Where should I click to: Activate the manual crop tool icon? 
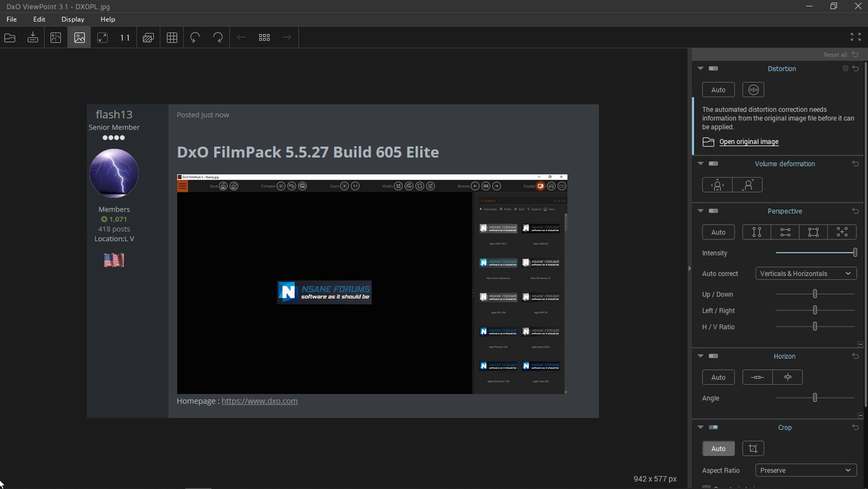point(753,448)
